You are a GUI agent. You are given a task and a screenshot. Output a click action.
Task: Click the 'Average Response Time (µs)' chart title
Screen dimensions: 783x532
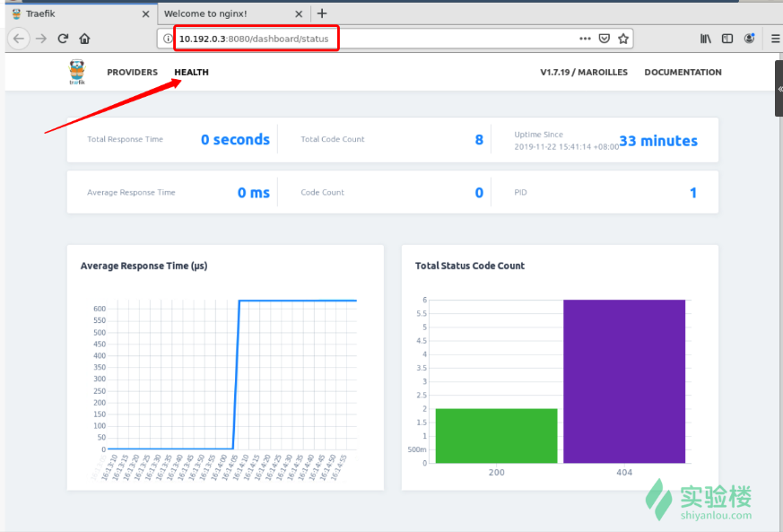pos(144,266)
